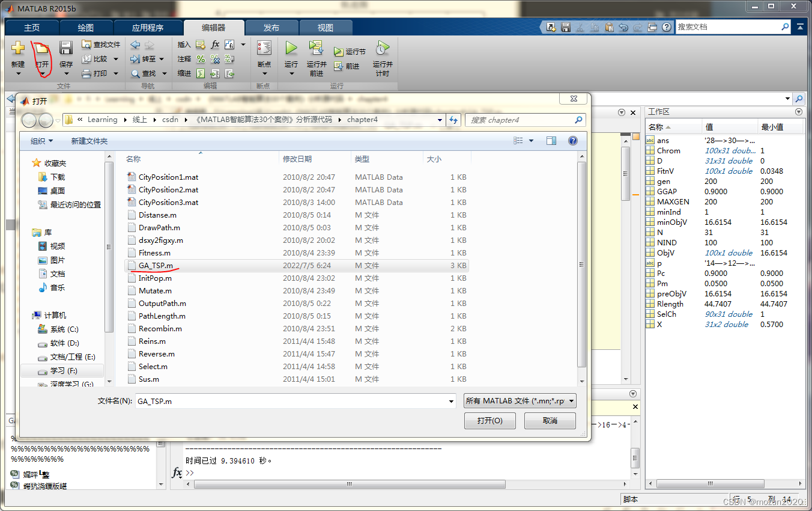This screenshot has width=812, height=511.
Task: Expand the 断点 dropdown arrow
Action: pyautogui.click(x=264, y=74)
